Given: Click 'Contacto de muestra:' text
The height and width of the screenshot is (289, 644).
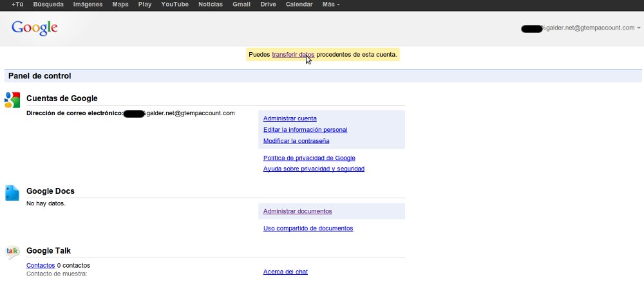Looking at the screenshot, I should [x=57, y=274].
